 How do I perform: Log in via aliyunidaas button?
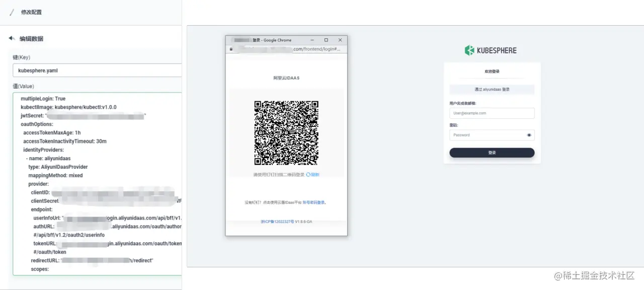pyautogui.click(x=492, y=89)
